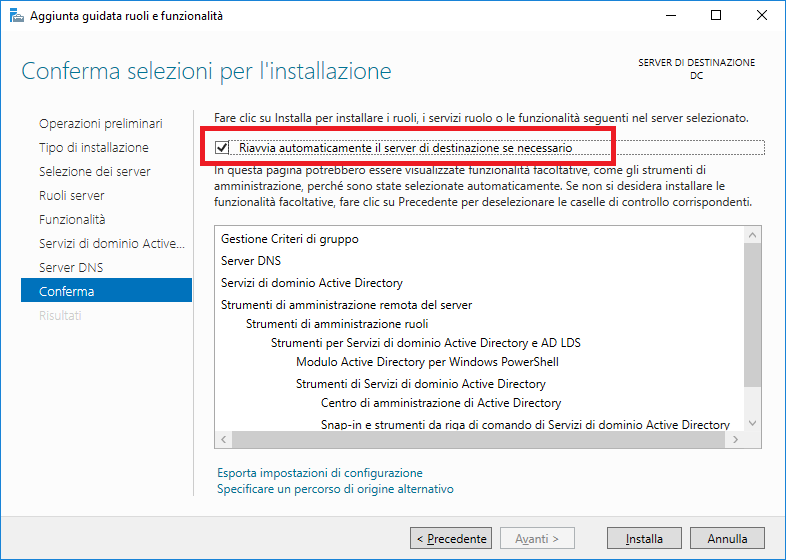Open Servizi di dominio Active step

[112, 244]
